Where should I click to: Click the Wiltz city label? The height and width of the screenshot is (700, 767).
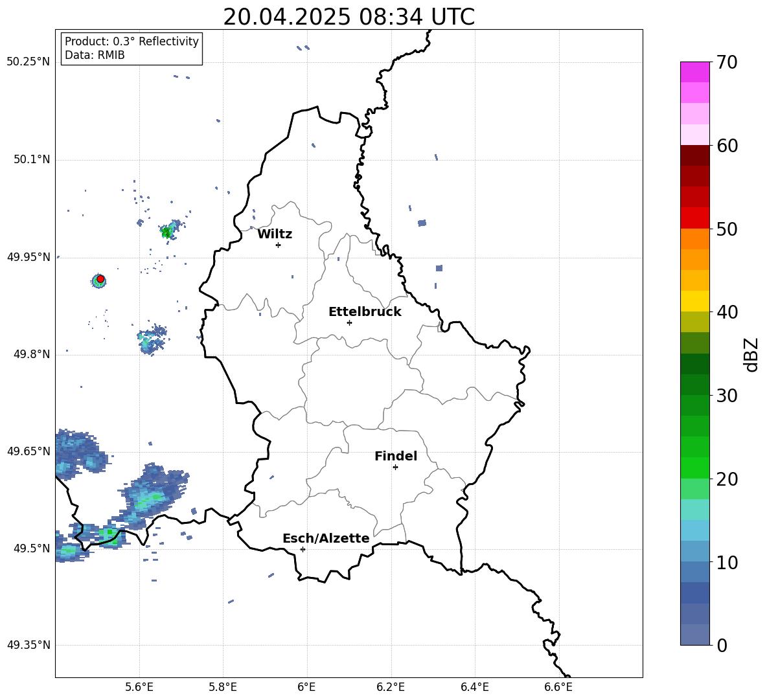point(275,234)
